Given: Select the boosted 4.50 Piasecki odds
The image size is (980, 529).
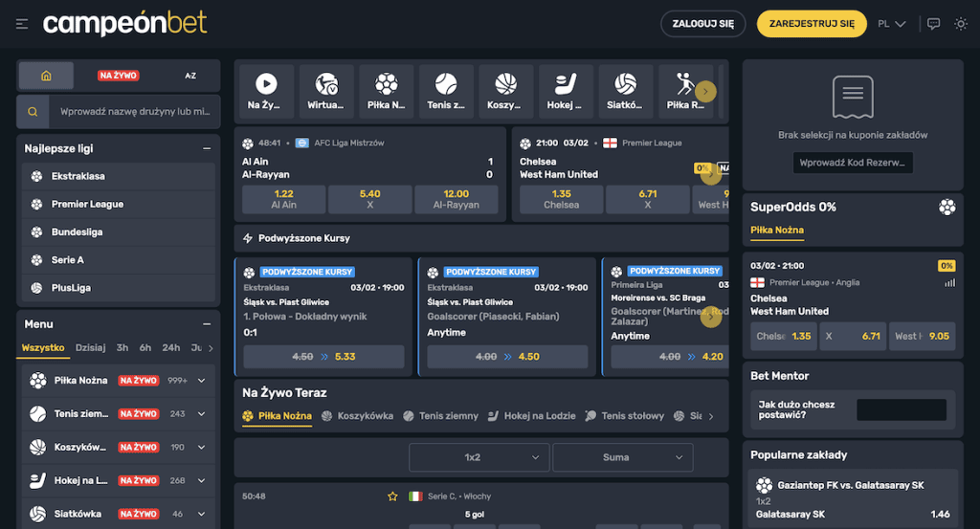Looking at the screenshot, I should 507,357.
